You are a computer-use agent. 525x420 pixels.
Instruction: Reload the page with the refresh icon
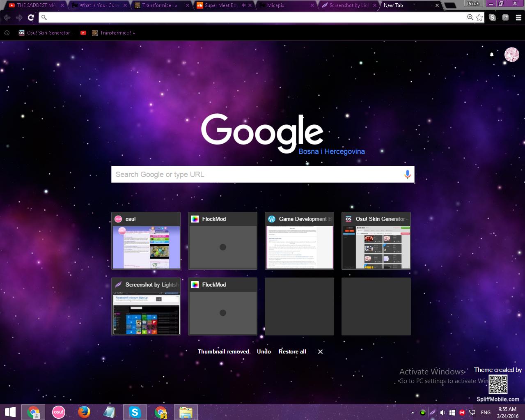tap(31, 17)
